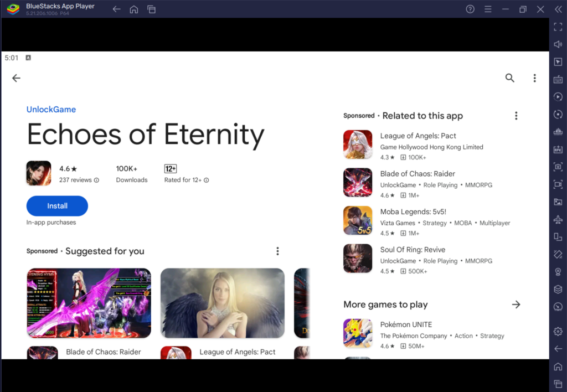Visit the UnlockGame developer page
The height and width of the screenshot is (392, 567).
[x=51, y=109]
